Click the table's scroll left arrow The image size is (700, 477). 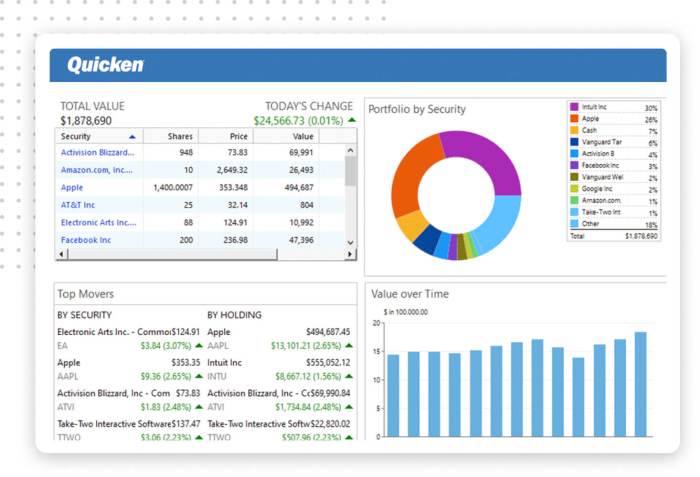tap(61, 254)
